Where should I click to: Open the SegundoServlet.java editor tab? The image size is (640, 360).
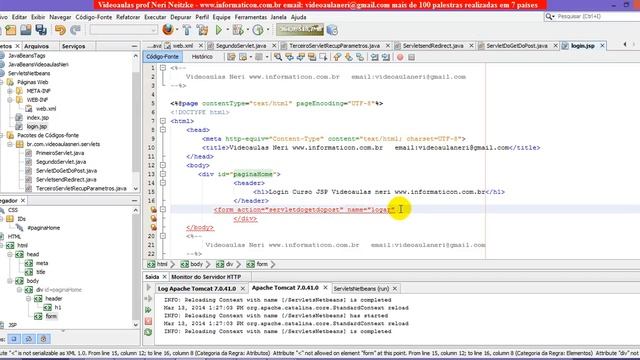pos(241,46)
